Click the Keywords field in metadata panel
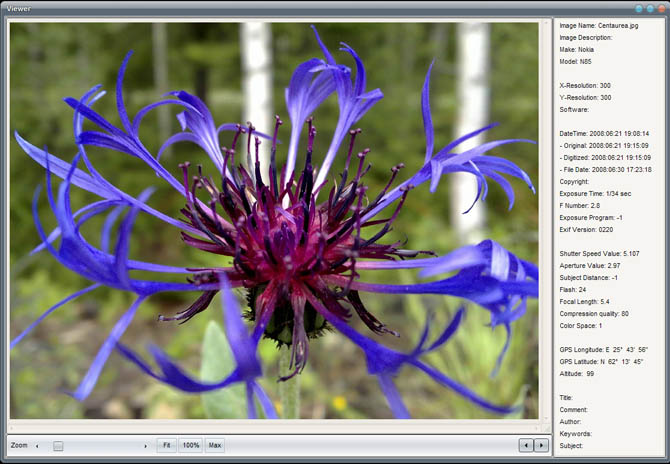 (x=576, y=433)
